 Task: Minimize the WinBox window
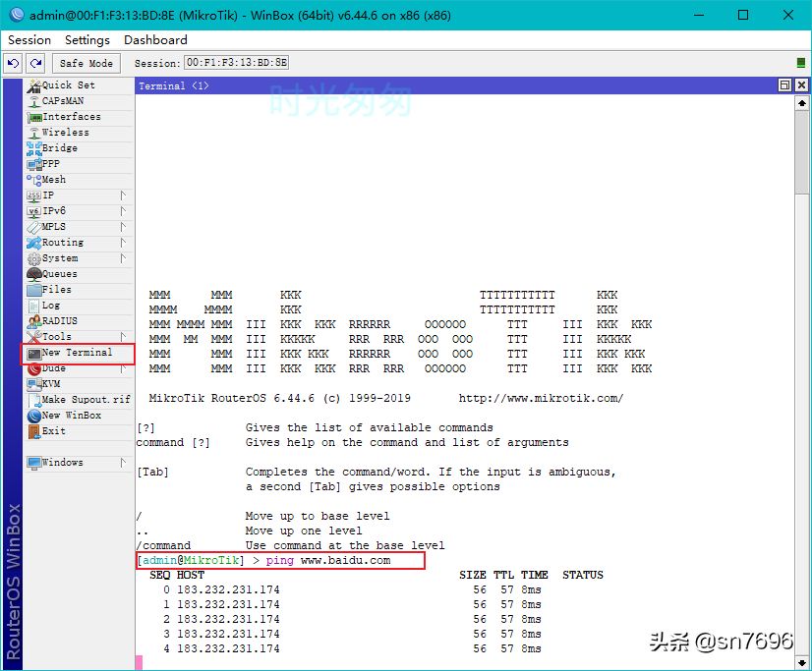click(x=699, y=15)
